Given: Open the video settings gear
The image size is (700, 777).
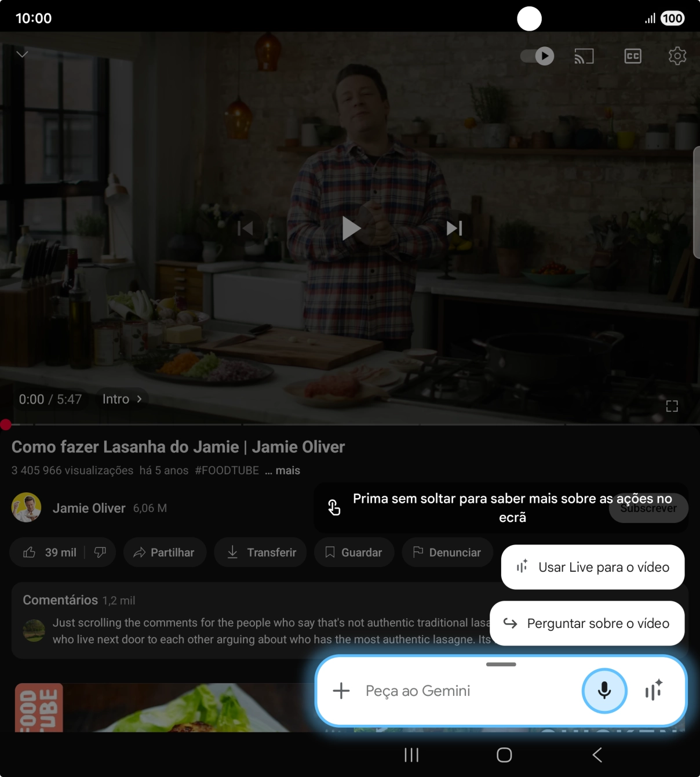Looking at the screenshot, I should (677, 56).
